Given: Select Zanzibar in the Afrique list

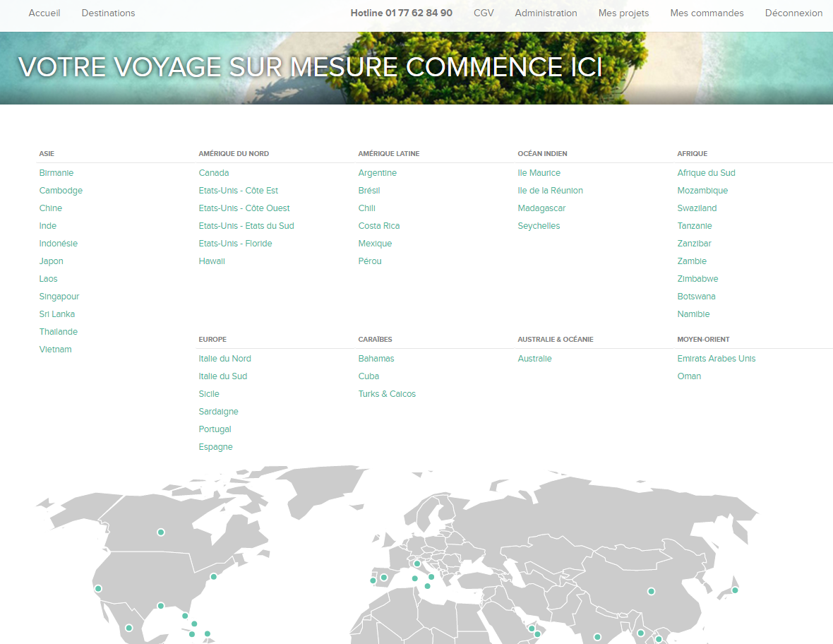Looking at the screenshot, I should point(694,243).
